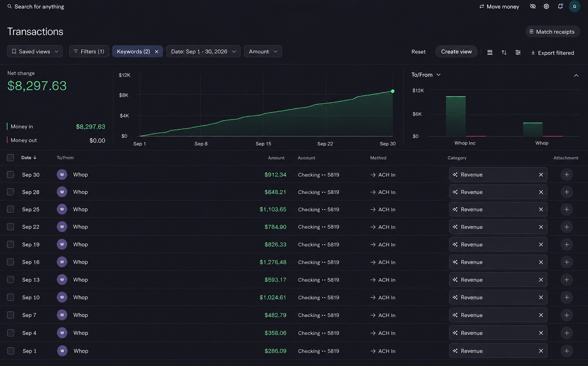Check the Sep 19 transaction checkbox

[10, 244]
